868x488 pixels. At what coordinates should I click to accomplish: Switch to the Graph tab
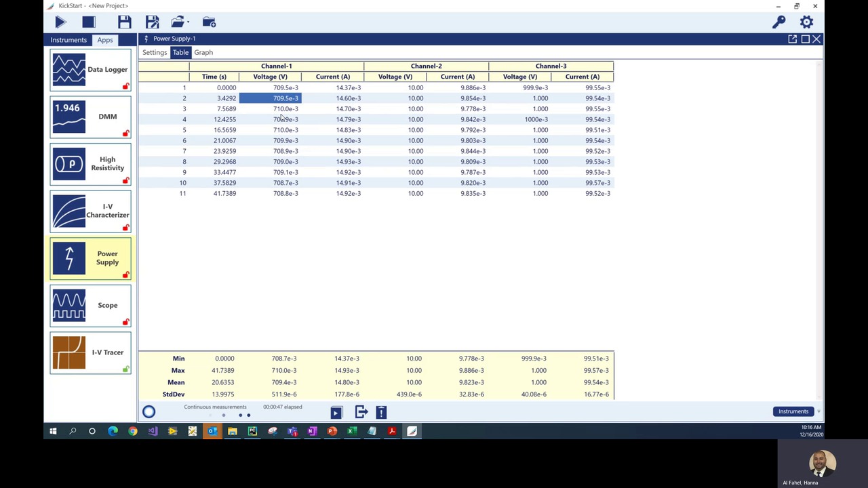point(203,52)
